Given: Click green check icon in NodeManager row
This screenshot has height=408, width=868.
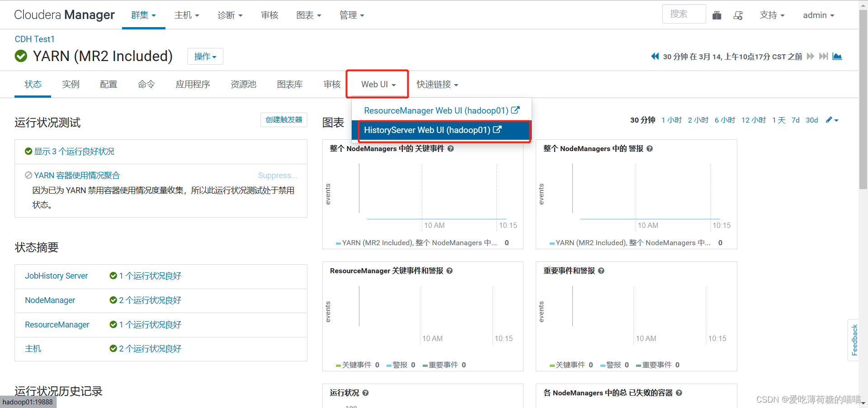Looking at the screenshot, I should 113,300.
